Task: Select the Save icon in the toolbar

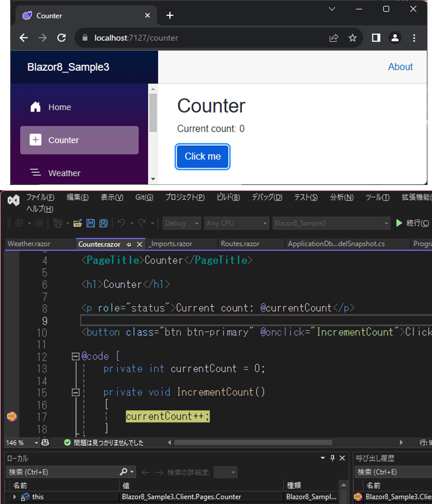Action: pyautogui.click(x=91, y=223)
